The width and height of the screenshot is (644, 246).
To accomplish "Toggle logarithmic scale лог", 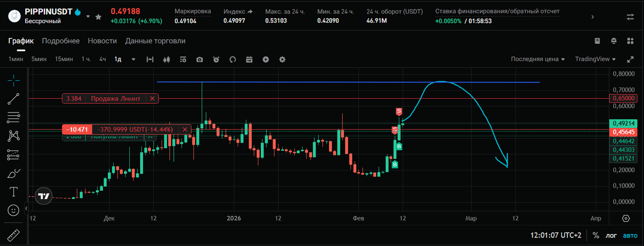I will point(612,235).
